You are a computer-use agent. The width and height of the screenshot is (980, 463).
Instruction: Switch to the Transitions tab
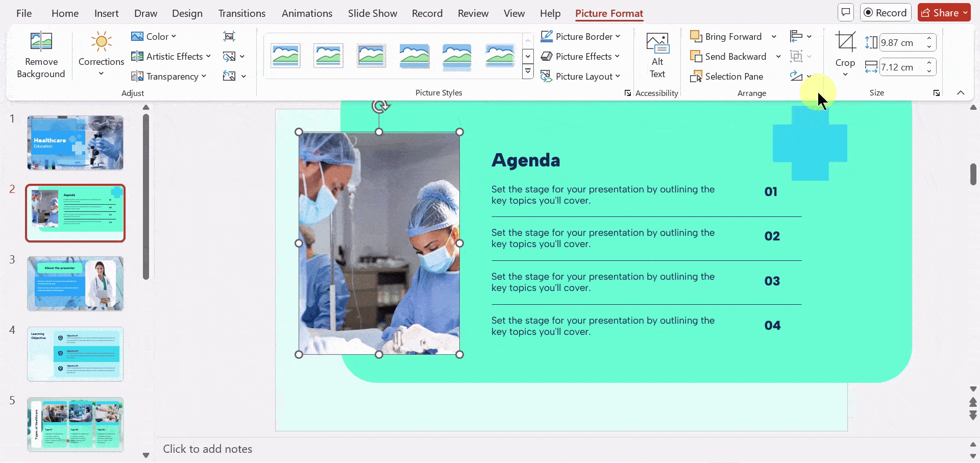241,13
